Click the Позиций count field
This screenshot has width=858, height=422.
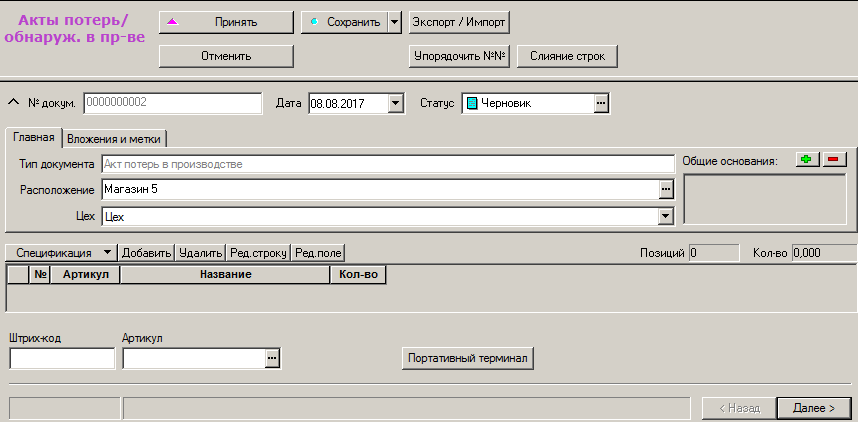pos(714,253)
